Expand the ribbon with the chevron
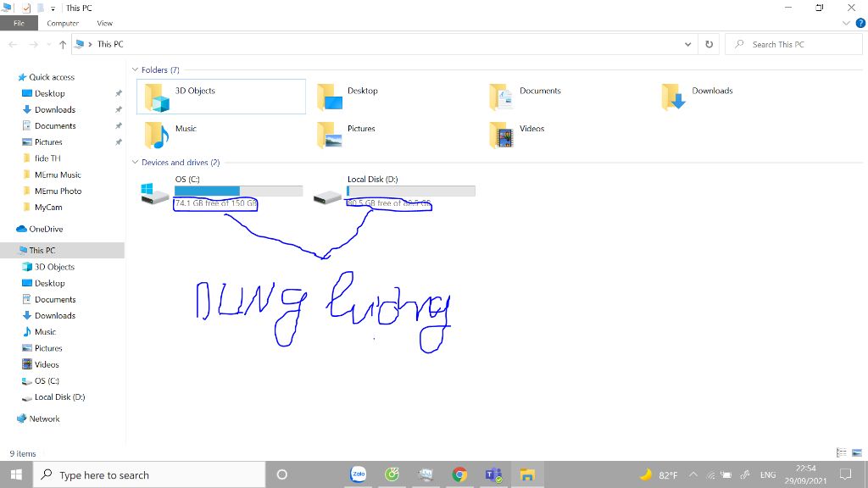Viewport: 868px width, 488px height. (846, 23)
